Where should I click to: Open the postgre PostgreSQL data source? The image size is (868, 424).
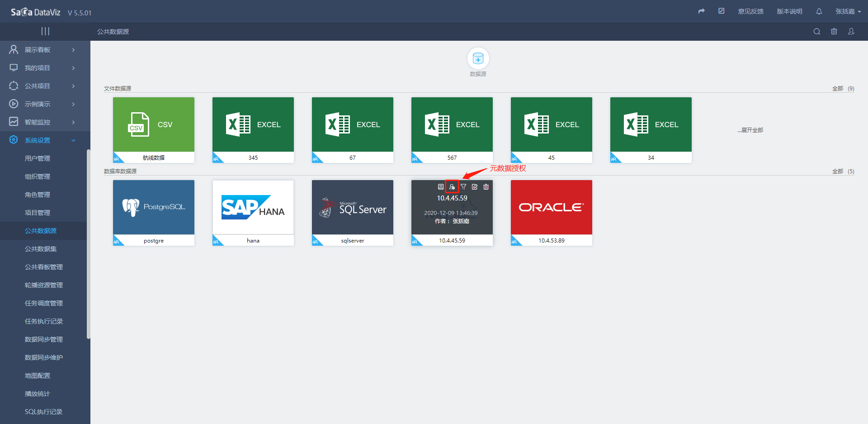[x=154, y=213]
